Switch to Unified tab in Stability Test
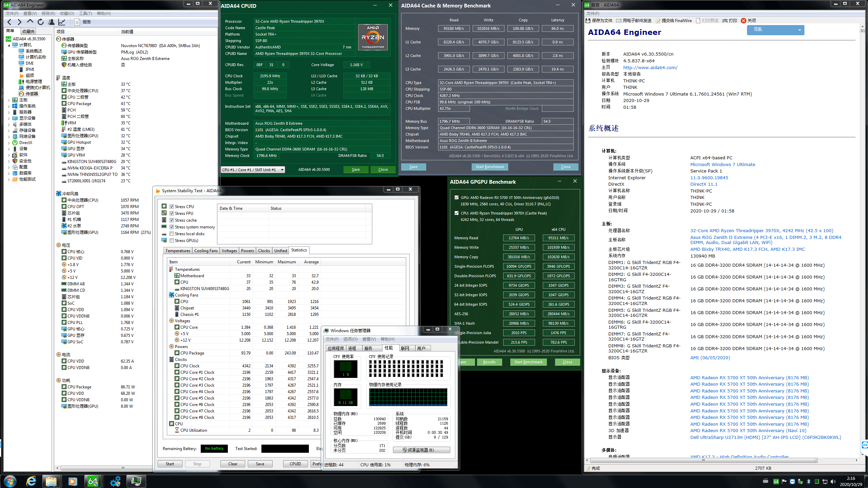Viewport: 868px width, 488px height. click(x=281, y=251)
